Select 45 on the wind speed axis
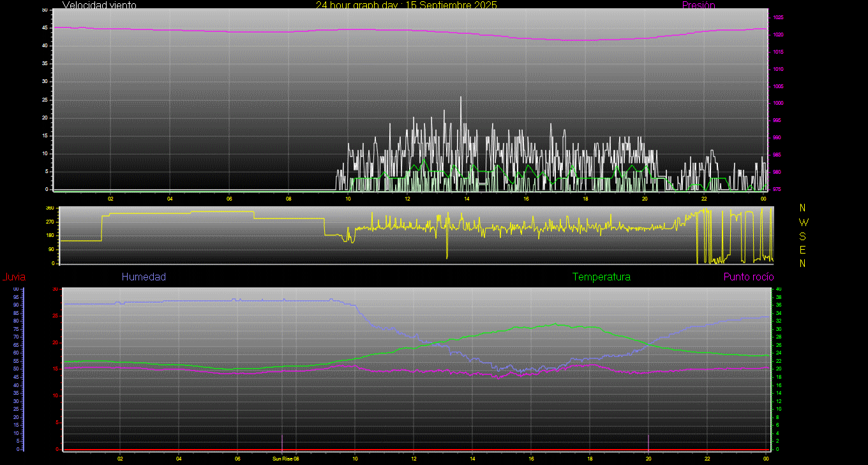 [x=44, y=28]
